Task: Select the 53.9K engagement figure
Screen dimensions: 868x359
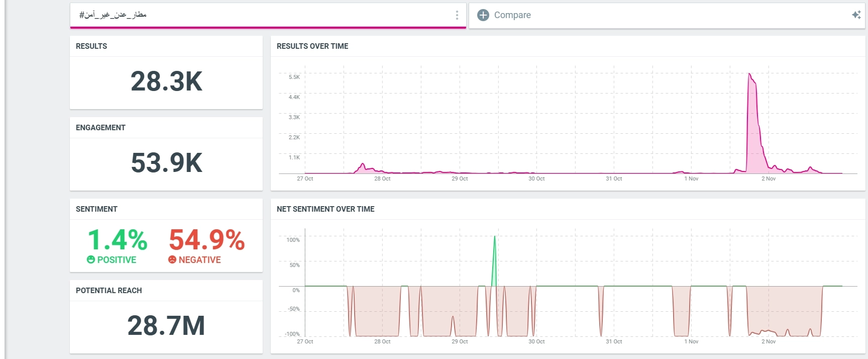Action: pos(166,163)
